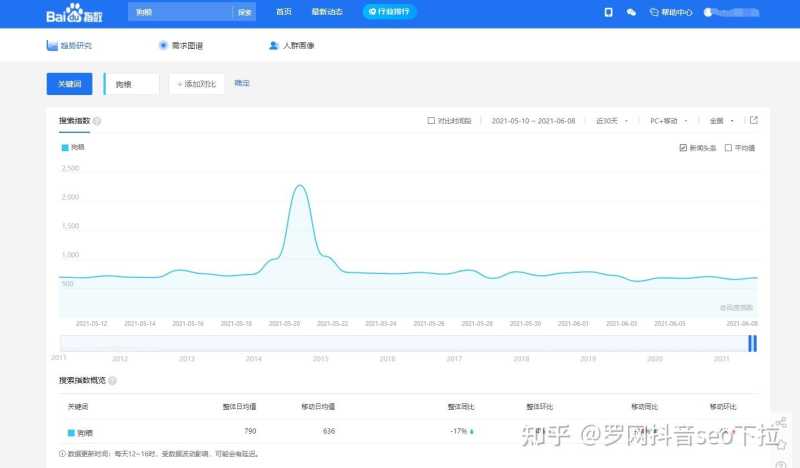Click the 探索 search button in header
Viewport: 800px width, 468px height.
pos(244,12)
